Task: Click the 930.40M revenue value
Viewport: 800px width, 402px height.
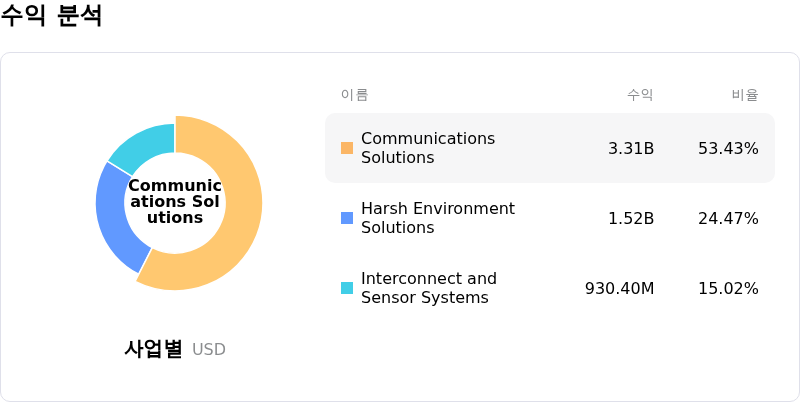Action: pyautogui.click(x=619, y=288)
